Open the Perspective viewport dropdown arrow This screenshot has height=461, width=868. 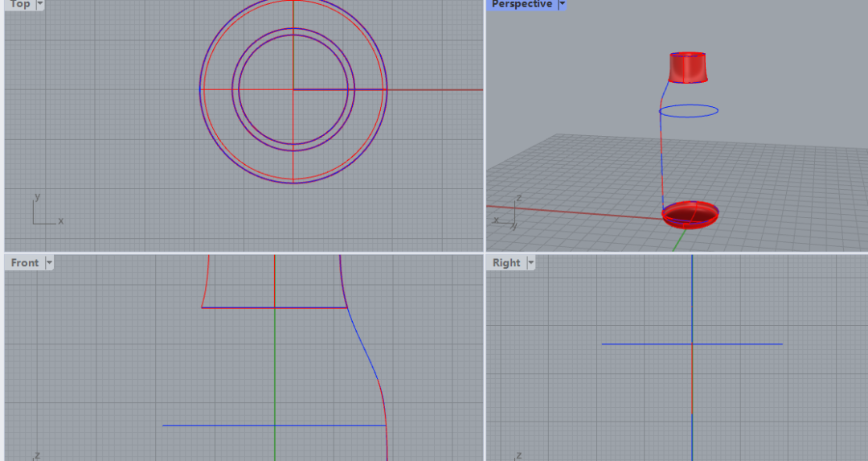[562, 4]
